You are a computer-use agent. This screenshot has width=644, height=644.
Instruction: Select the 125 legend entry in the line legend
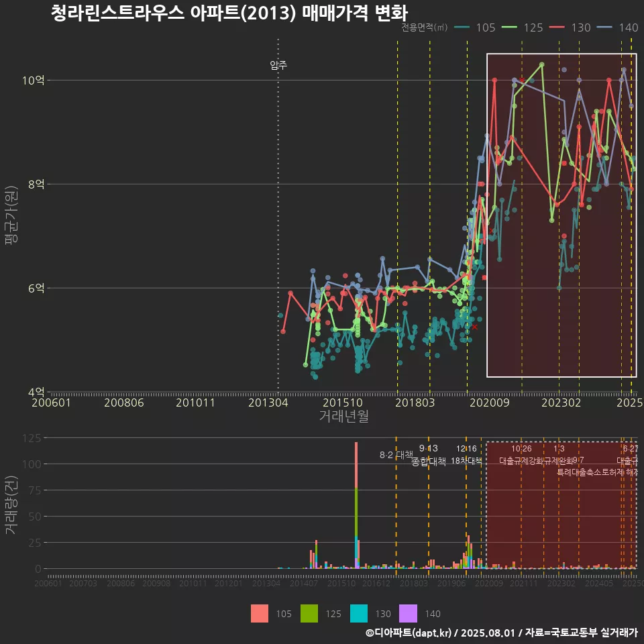click(x=523, y=28)
